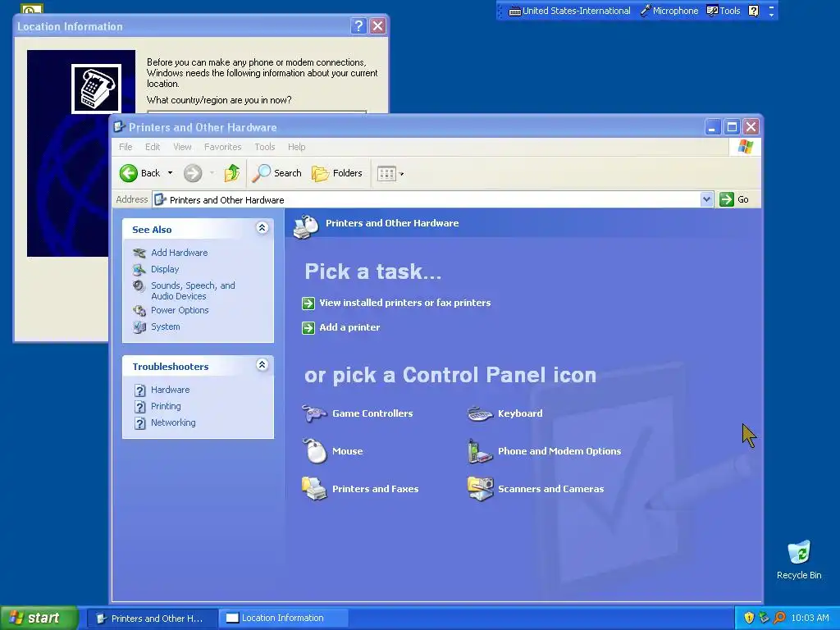Open the Game Controllers icon
The height and width of the screenshot is (630, 840).
pyautogui.click(x=314, y=413)
